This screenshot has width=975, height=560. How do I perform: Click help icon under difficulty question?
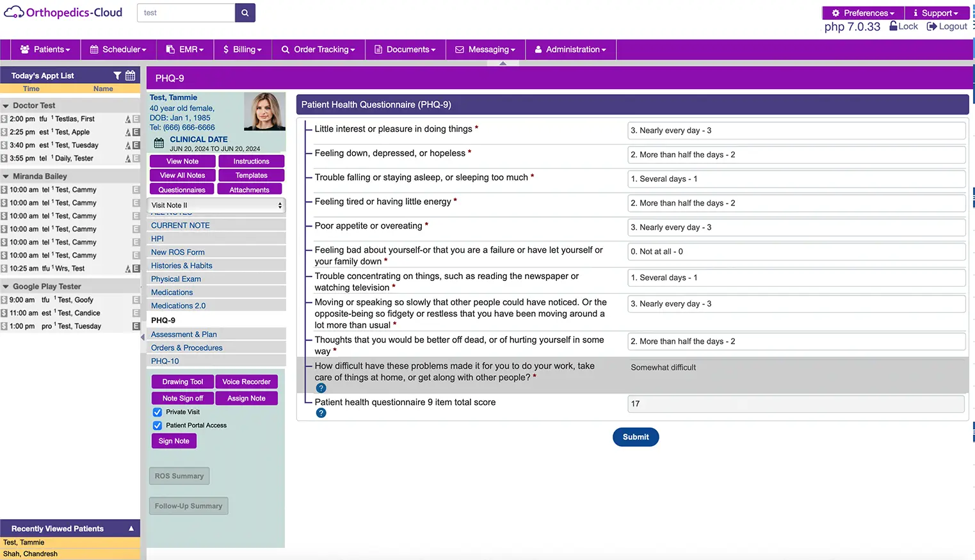pos(321,388)
